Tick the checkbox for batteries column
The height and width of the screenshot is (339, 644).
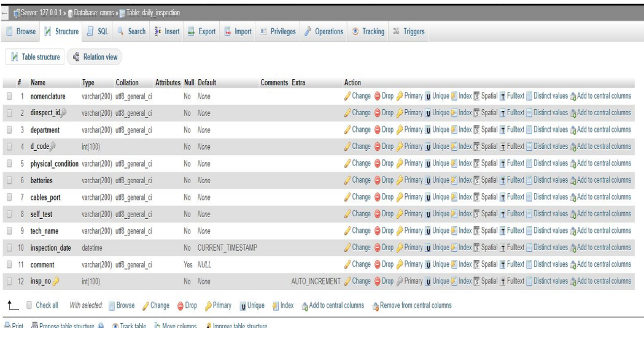pyautogui.click(x=9, y=180)
